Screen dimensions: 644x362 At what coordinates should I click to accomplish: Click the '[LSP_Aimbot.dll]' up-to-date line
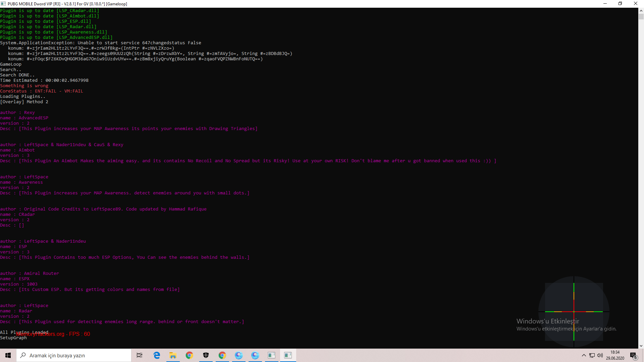pos(50,16)
